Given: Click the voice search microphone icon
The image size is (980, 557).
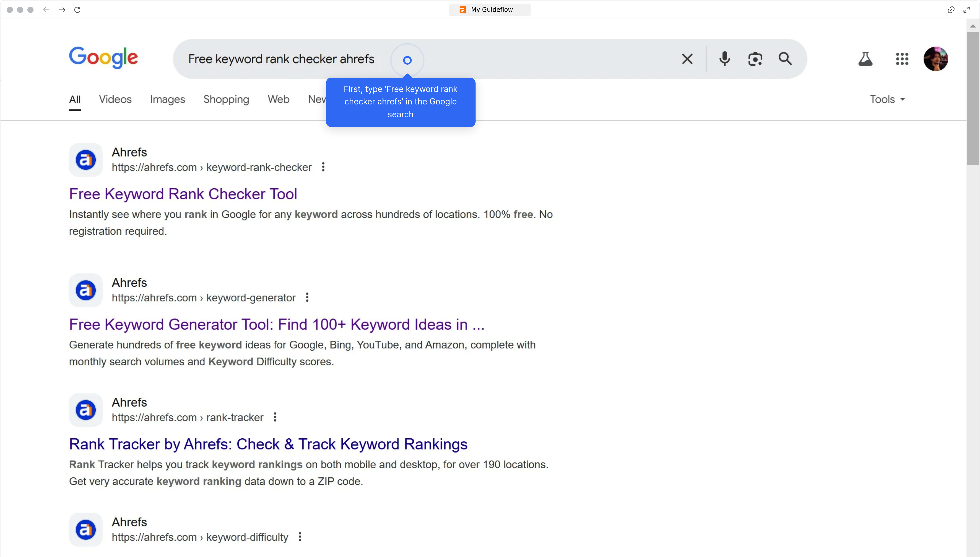Looking at the screenshot, I should click(x=724, y=59).
